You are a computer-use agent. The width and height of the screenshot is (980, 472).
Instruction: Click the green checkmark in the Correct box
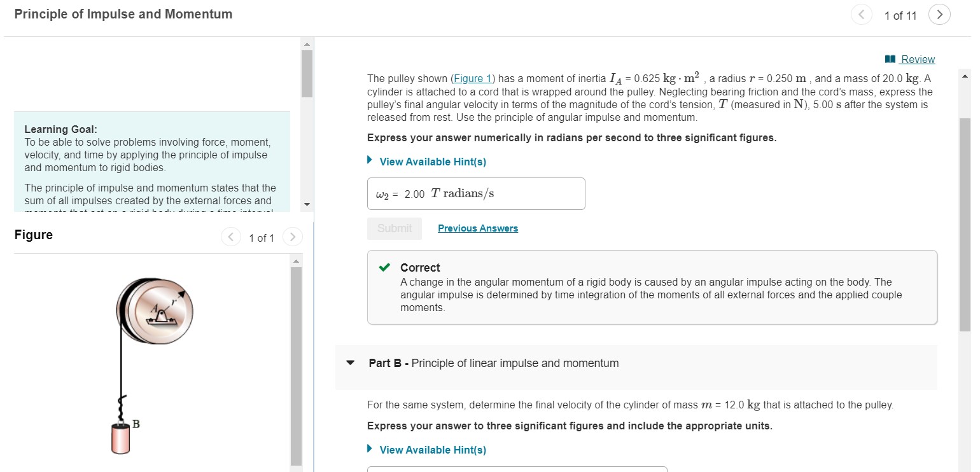tap(383, 267)
